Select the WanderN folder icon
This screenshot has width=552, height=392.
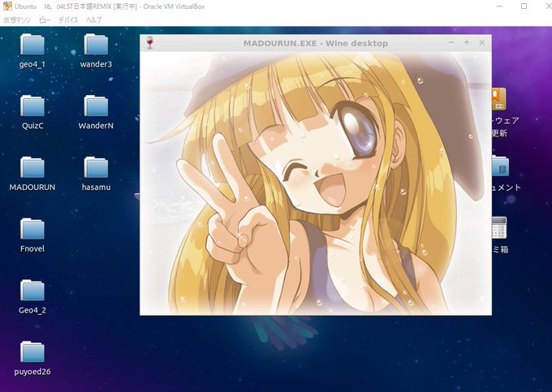coord(96,106)
